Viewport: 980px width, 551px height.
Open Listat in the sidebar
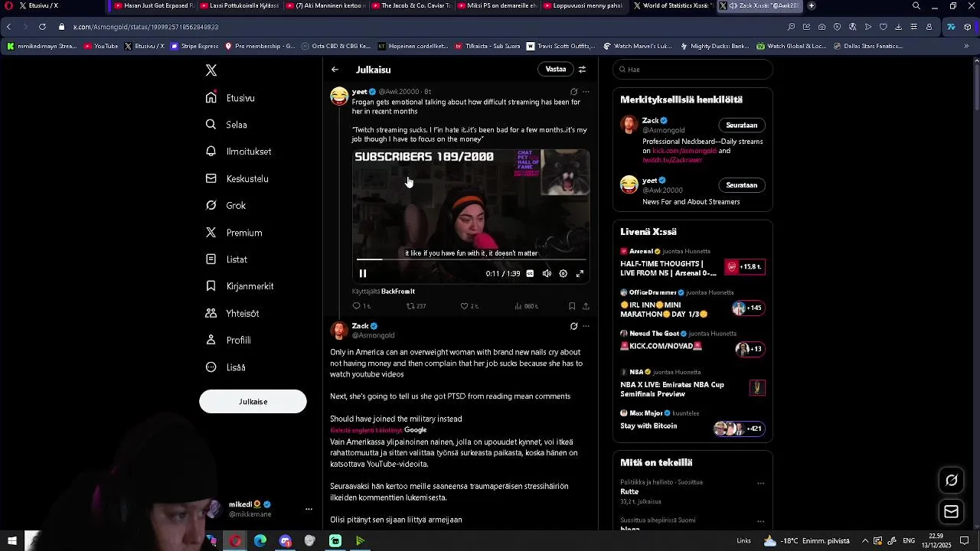pos(227,259)
